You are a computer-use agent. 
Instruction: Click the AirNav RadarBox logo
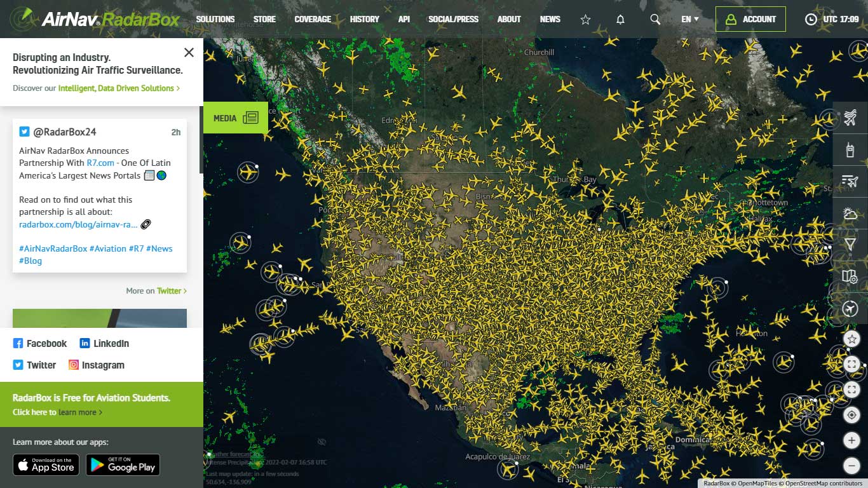[x=95, y=19]
